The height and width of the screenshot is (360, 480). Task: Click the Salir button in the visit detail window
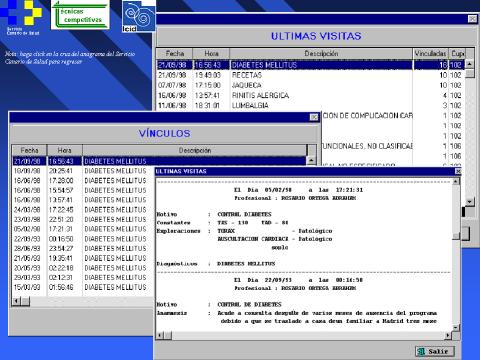point(435,351)
